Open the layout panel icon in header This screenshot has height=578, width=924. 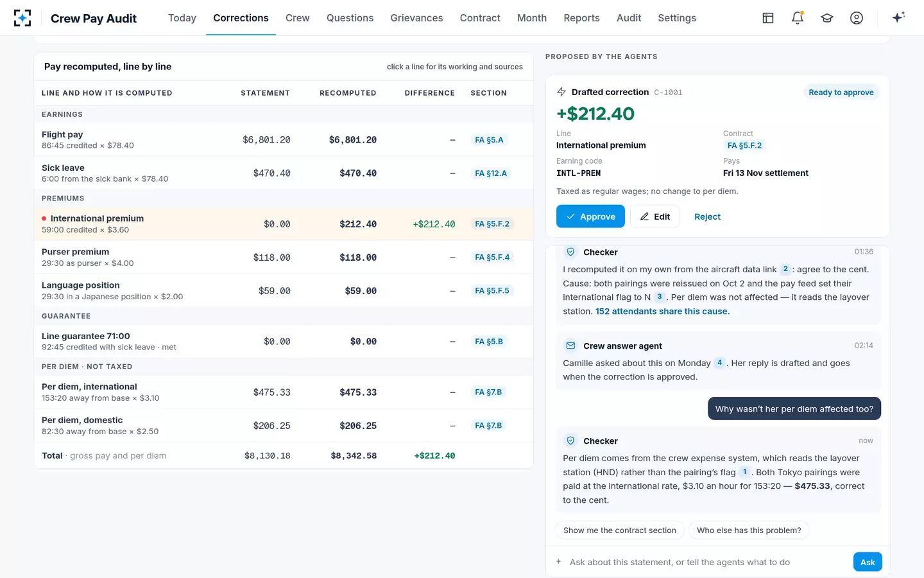pos(768,18)
